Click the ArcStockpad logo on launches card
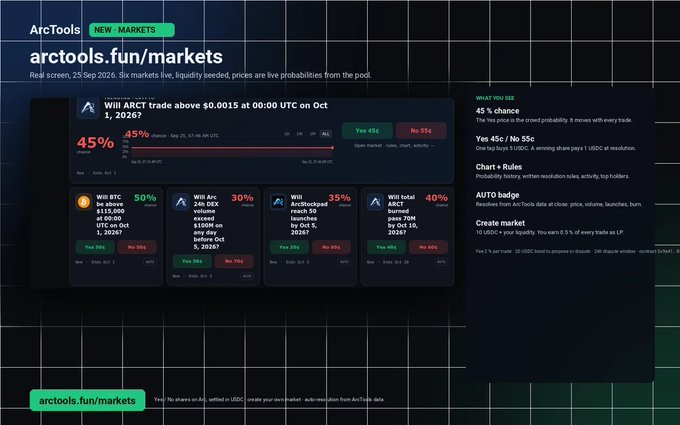This screenshot has height=425, width=680. point(278,202)
